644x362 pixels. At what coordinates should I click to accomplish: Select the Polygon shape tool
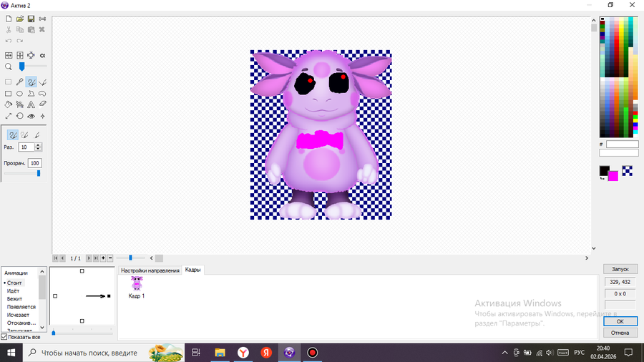click(x=31, y=94)
